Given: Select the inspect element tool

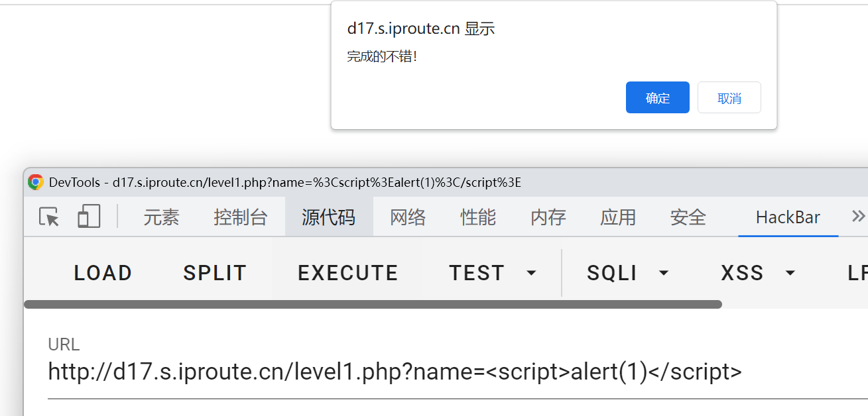Looking at the screenshot, I should click(47, 216).
